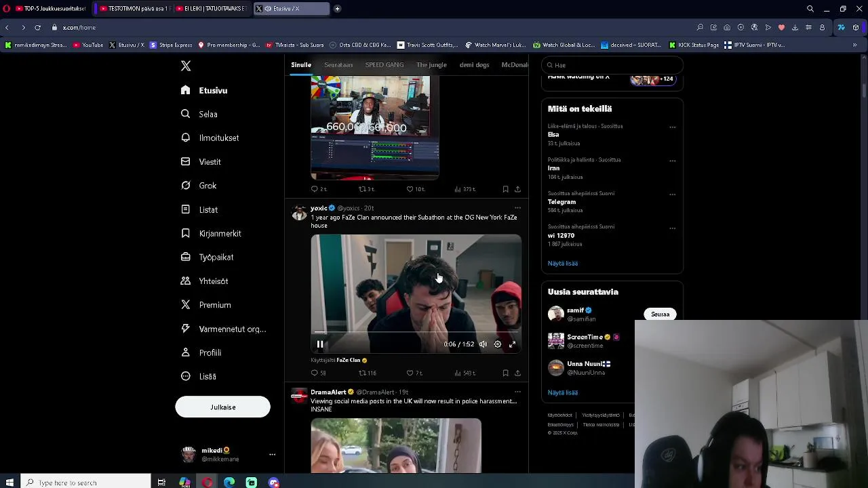868x488 pixels.
Task: Open DramaAlert profile name link
Action: [x=328, y=392]
